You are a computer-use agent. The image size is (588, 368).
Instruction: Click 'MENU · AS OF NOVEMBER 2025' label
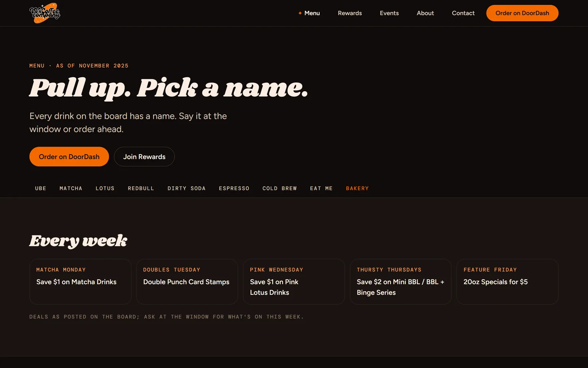[79, 66]
